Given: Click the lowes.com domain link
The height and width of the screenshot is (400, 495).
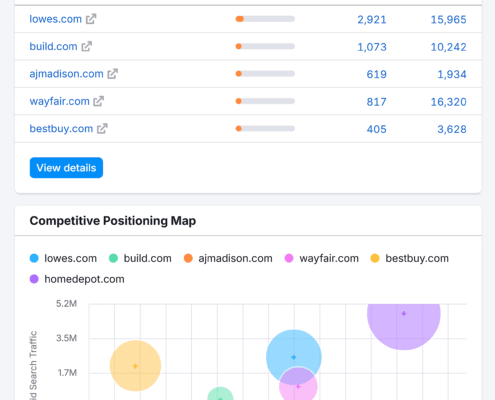Looking at the screenshot, I should (x=56, y=19).
